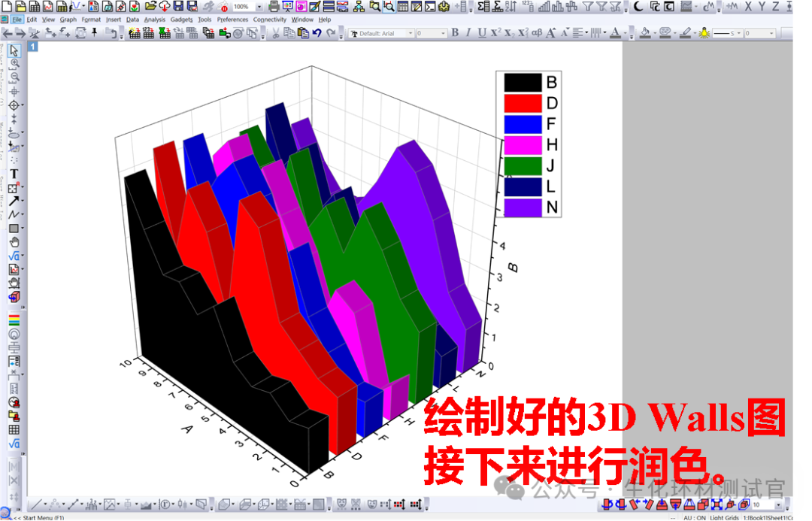The height and width of the screenshot is (521, 812).
Task: Click the Print icon
Action: click(274, 7)
